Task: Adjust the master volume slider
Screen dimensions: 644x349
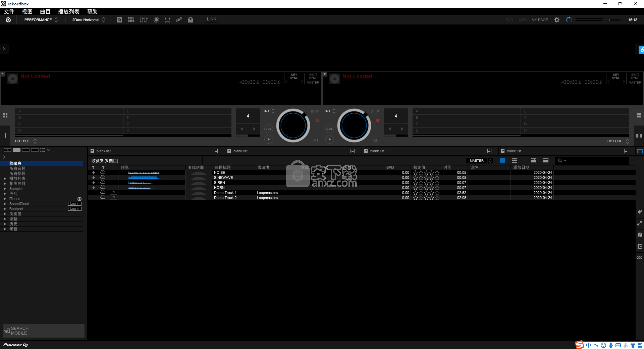Action: point(615,20)
